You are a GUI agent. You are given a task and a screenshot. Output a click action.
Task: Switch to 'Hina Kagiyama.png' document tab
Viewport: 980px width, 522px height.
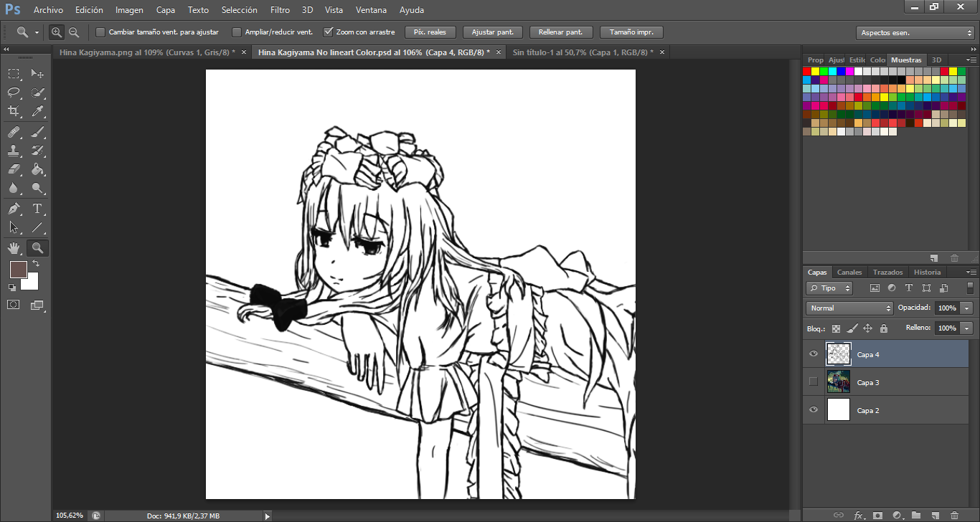(152, 52)
